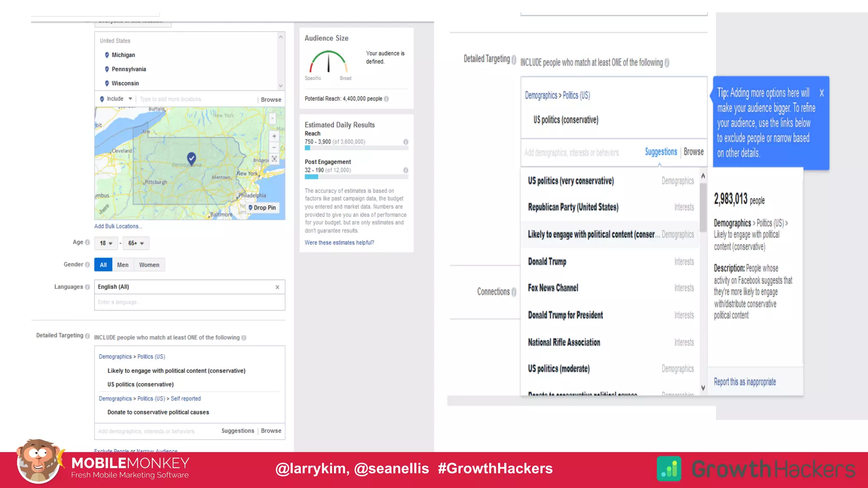Click the Reach estimate info icon
868x488 pixels.
[406, 142]
